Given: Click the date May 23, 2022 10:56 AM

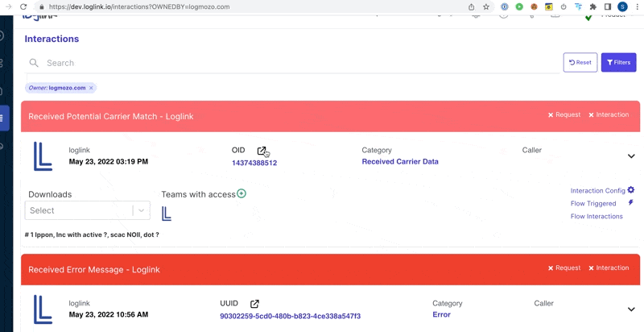Looking at the screenshot, I should click(x=109, y=315).
